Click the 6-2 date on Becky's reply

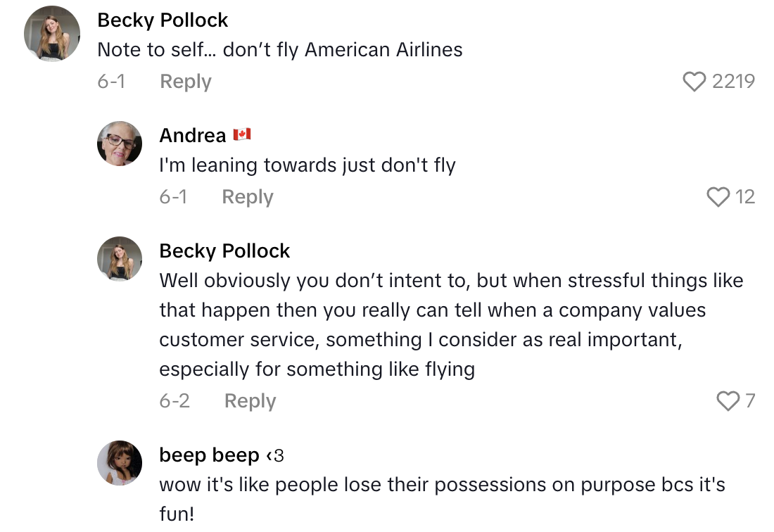175,401
